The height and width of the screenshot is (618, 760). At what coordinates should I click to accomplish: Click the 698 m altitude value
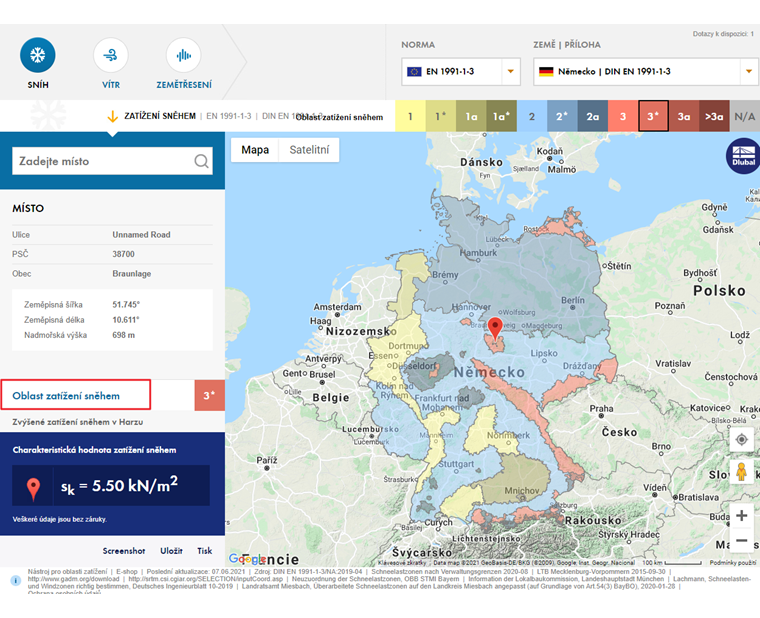(x=124, y=335)
